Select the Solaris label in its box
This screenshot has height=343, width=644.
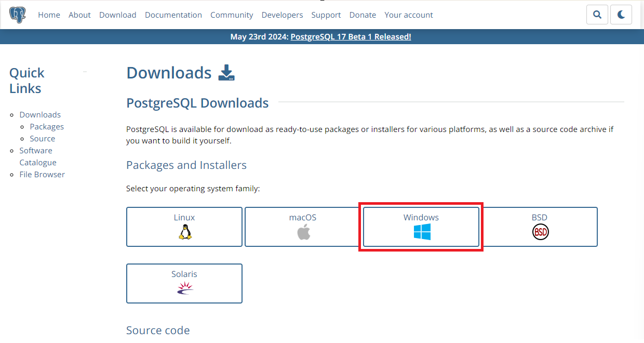point(184,274)
